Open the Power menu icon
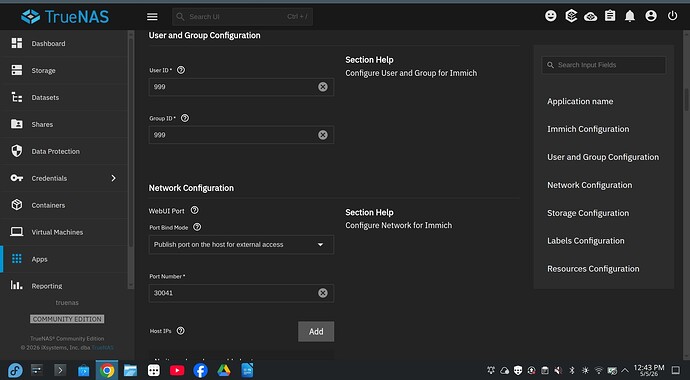The image size is (690, 380). (x=672, y=16)
